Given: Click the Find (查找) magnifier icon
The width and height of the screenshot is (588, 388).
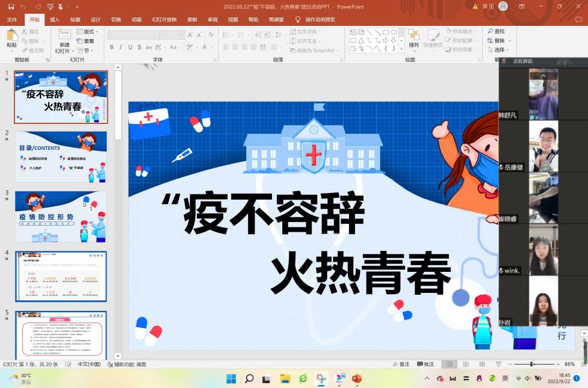Looking at the screenshot, I should pyautogui.click(x=489, y=31).
